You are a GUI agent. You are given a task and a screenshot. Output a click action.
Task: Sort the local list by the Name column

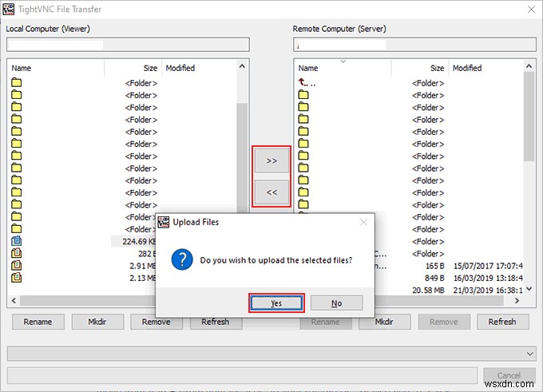coord(22,68)
